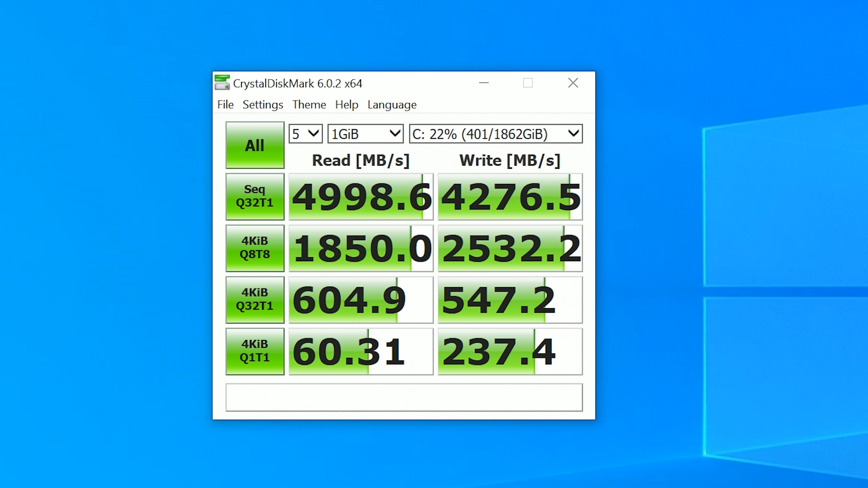Open the Help menu

[x=346, y=105]
